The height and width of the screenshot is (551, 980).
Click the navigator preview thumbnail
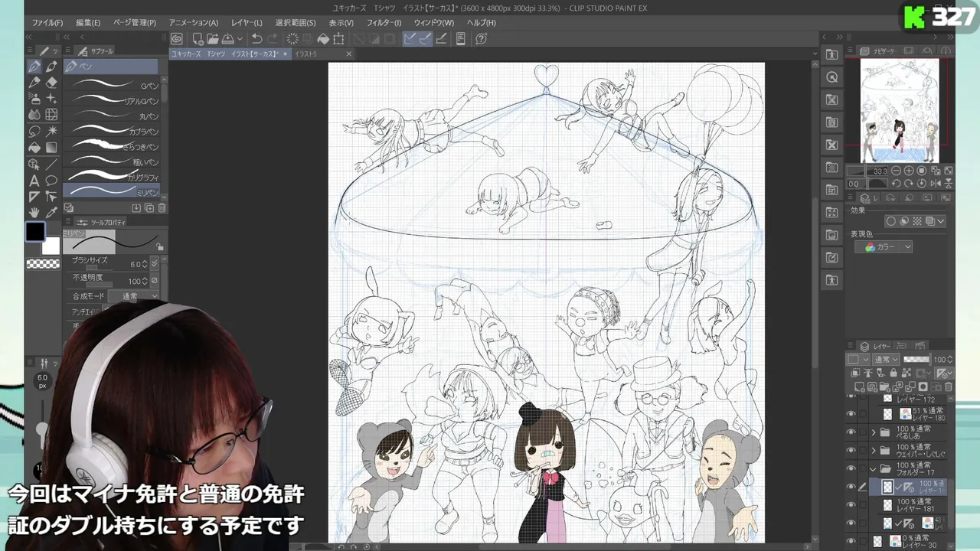point(900,110)
